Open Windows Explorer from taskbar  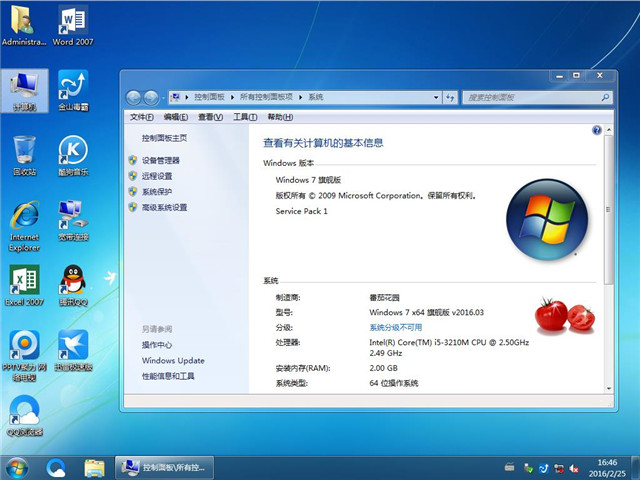click(x=94, y=468)
